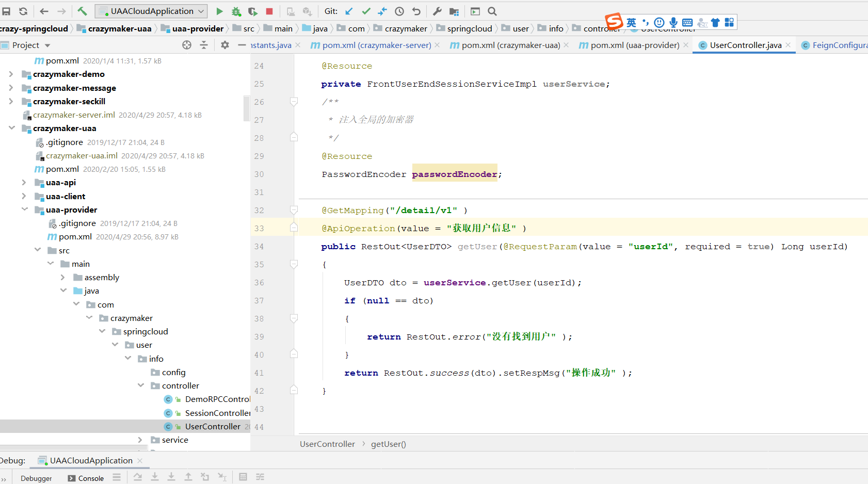Switch to pom.xml (uaa-provider) tab
This screenshot has height=484, width=868.
(x=634, y=45)
